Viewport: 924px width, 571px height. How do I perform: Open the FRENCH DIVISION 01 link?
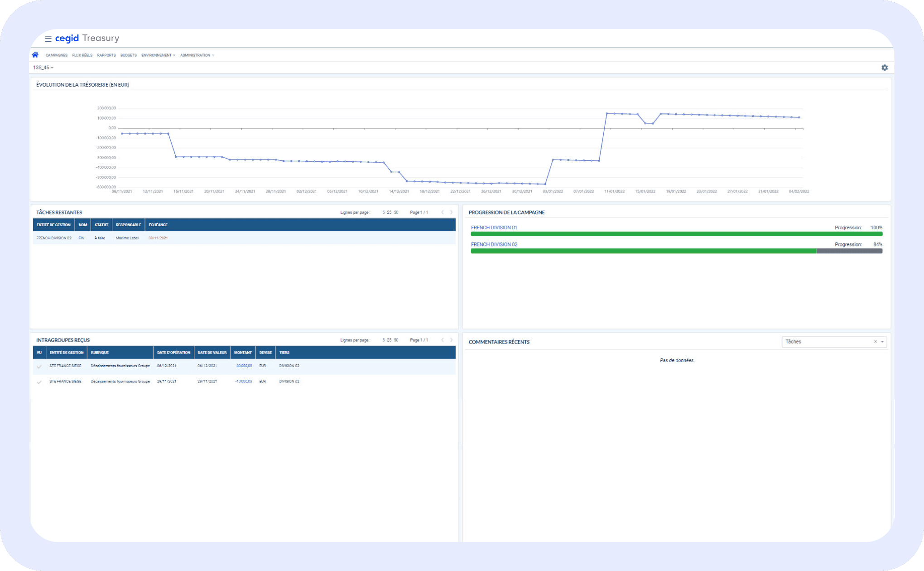coord(494,227)
